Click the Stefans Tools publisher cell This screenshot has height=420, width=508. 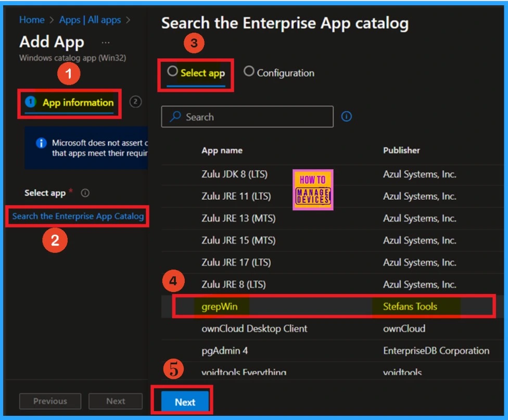[x=410, y=307]
